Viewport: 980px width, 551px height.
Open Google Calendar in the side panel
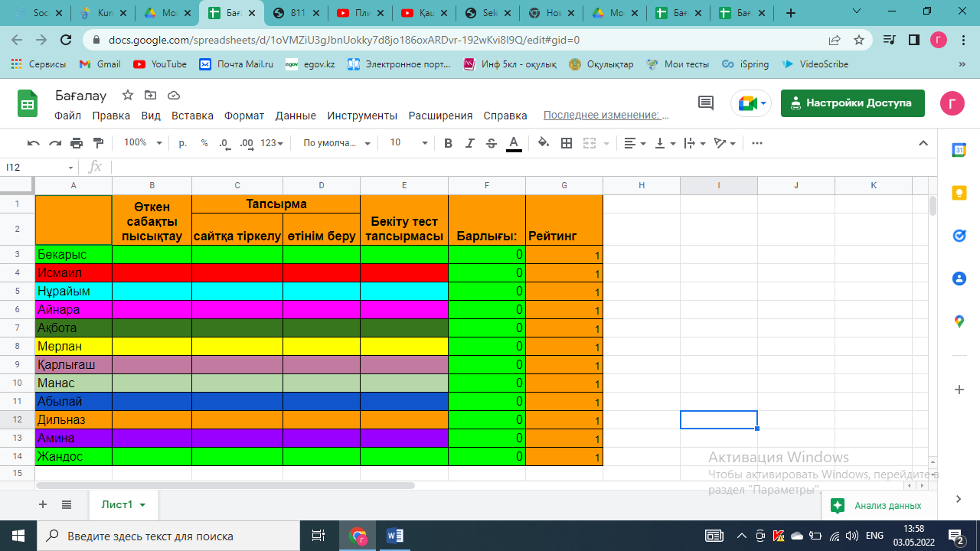coord(959,150)
